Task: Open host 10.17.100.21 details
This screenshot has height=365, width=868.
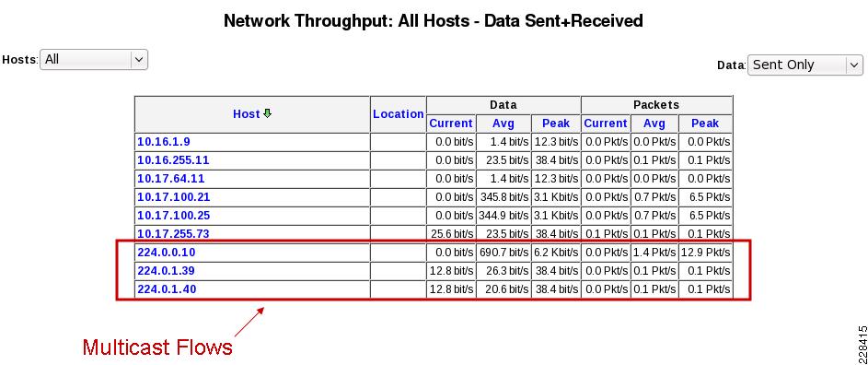Action: (x=174, y=197)
